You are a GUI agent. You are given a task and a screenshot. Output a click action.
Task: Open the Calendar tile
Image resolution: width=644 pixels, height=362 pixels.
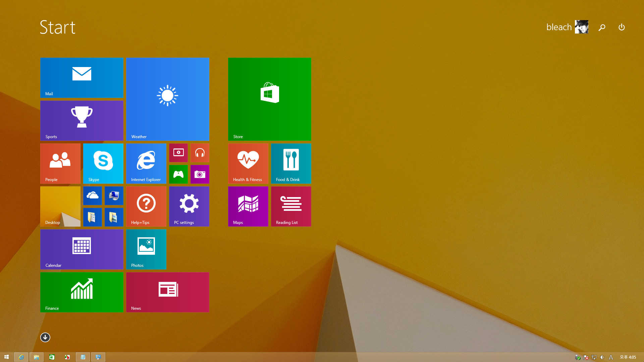(x=82, y=249)
